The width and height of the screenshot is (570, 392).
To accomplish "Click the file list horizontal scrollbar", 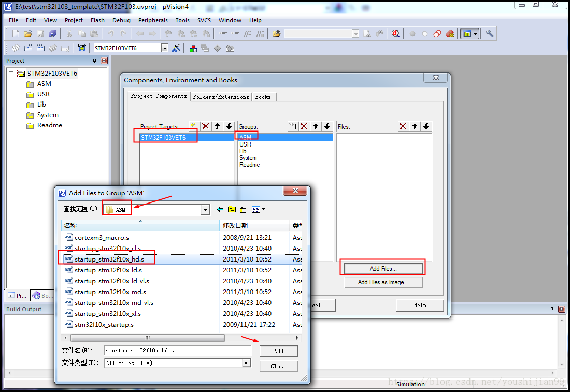I will [148, 338].
